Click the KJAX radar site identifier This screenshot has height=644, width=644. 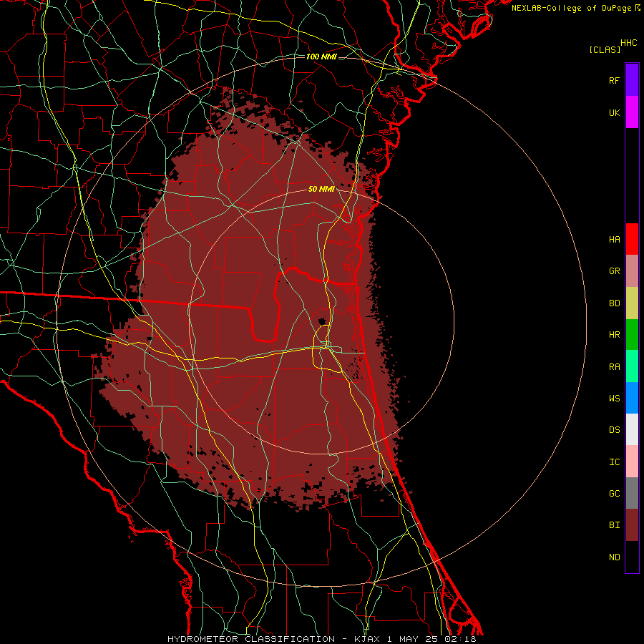pyautogui.click(x=367, y=639)
